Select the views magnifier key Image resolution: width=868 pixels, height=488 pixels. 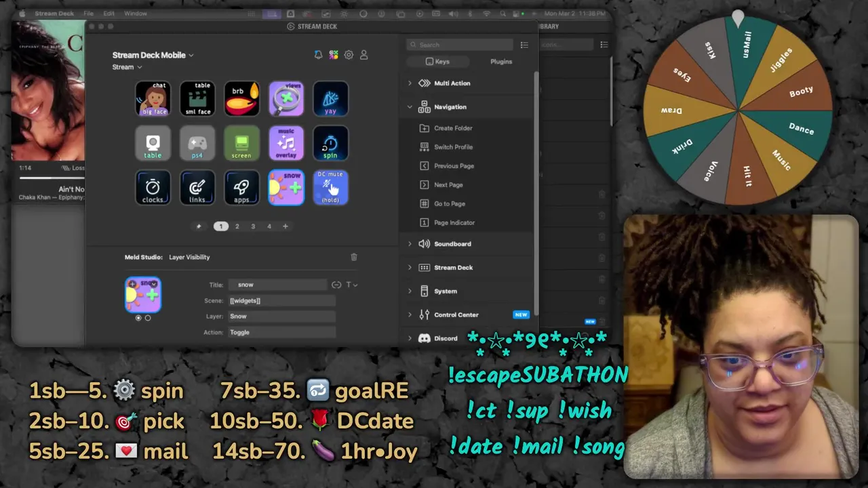(286, 99)
